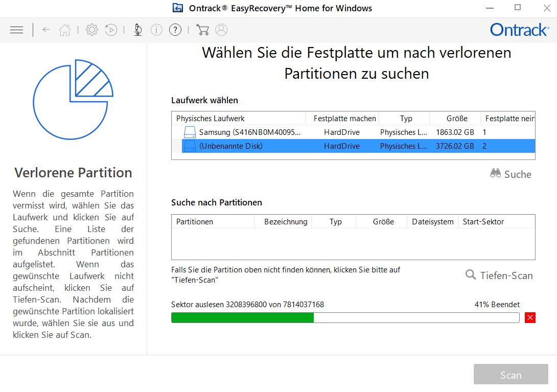Viewport: 557px width, 392px height.
Task: Sort drives by Größe column header
Action: pos(455,119)
